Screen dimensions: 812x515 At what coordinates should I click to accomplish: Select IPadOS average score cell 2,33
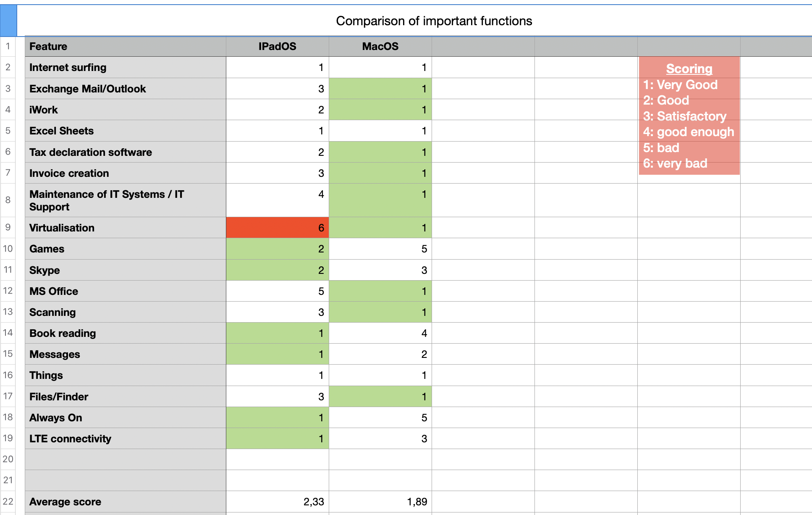(277, 502)
